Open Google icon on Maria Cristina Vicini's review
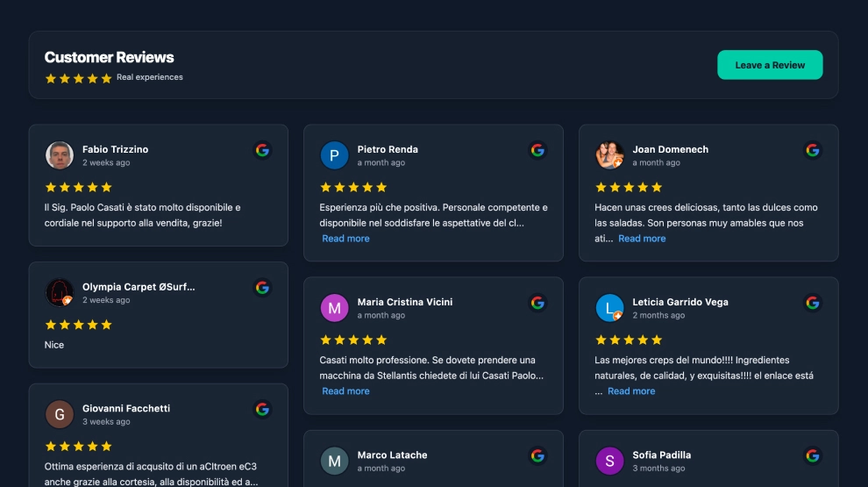This screenshot has height=487, width=868. pyautogui.click(x=537, y=303)
